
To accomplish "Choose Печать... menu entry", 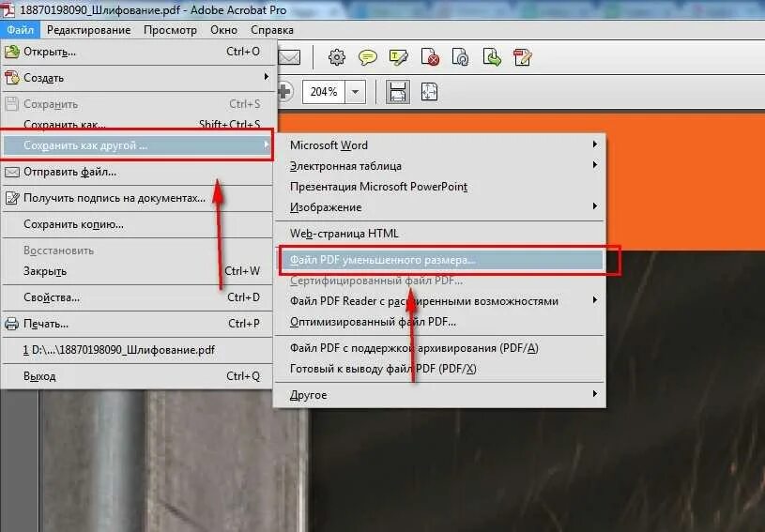I will click(x=138, y=324).
